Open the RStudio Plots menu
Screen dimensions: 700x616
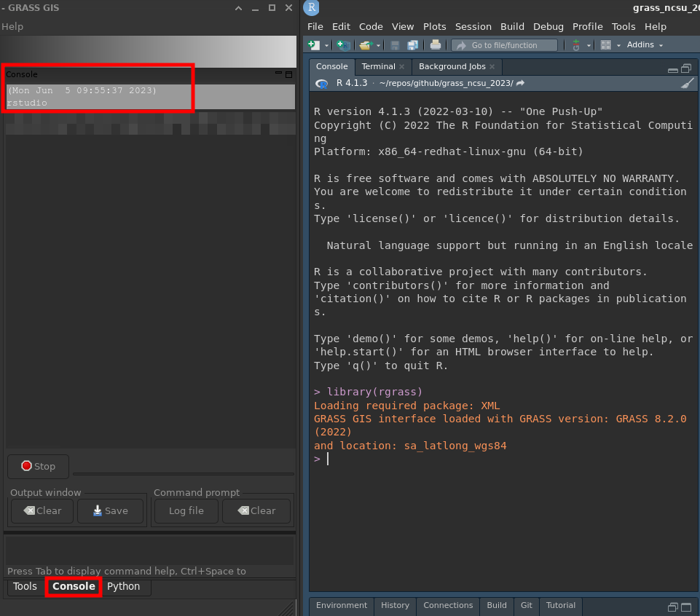click(435, 27)
